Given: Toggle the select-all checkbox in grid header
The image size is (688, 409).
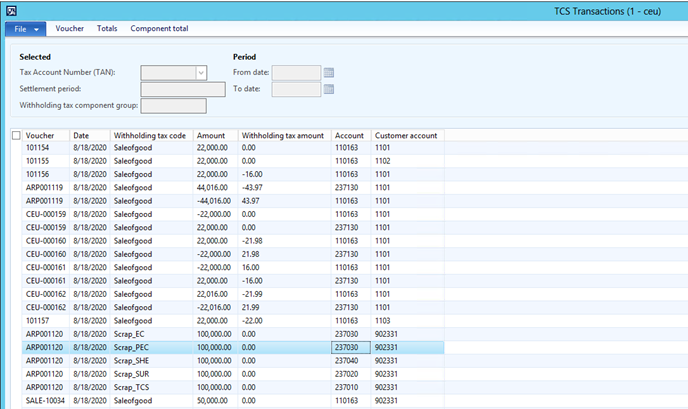Looking at the screenshot, I should coord(16,135).
